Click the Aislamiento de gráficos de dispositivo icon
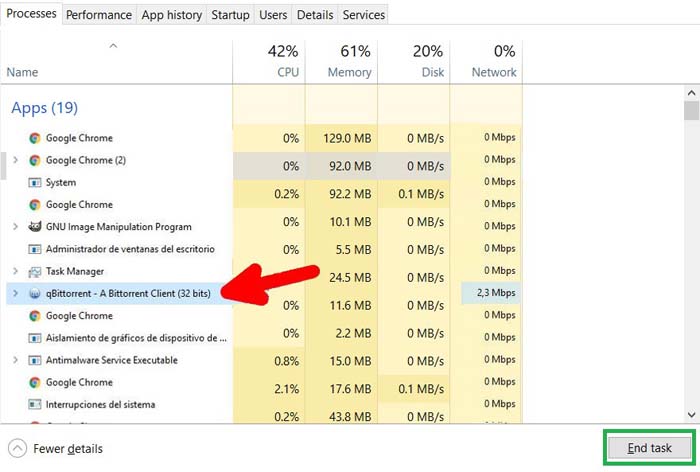Image resolution: width=700 pixels, height=472 pixels. (35, 338)
